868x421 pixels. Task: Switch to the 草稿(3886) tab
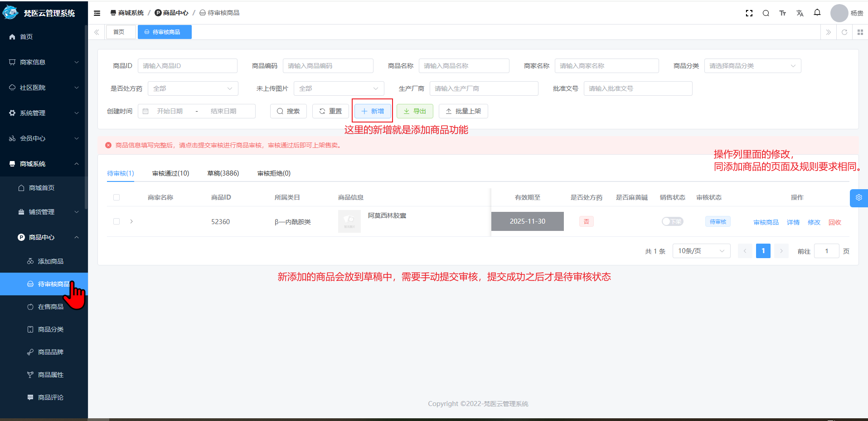pyautogui.click(x=223, y=173)
